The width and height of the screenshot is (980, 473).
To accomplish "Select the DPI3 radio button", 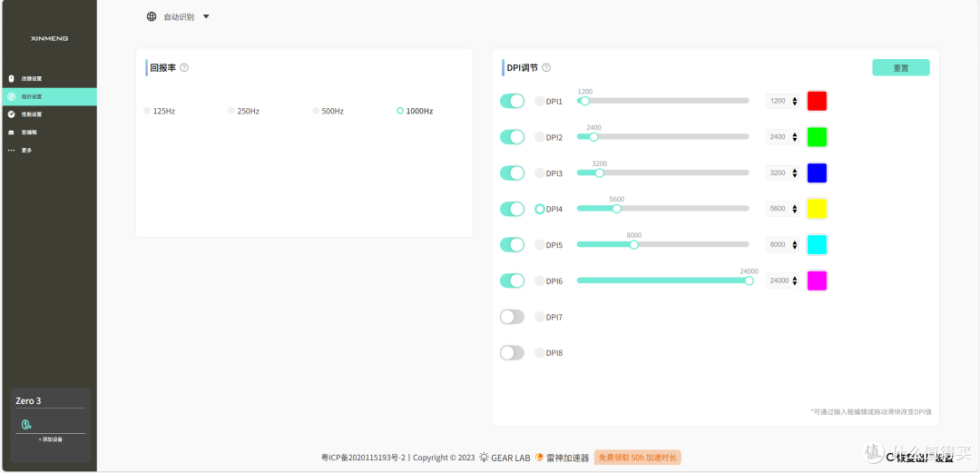I will pyautogui.click(x=539, y=172).
